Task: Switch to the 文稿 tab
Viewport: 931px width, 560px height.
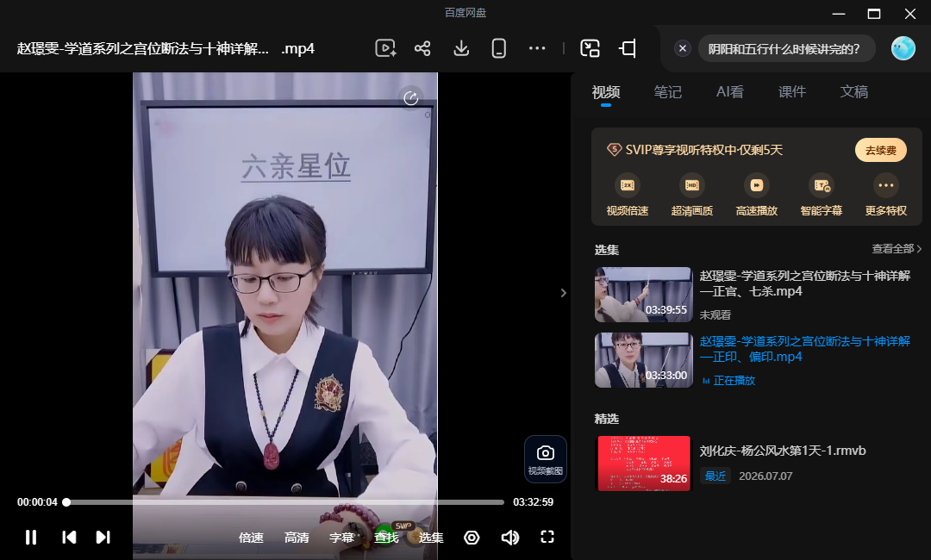Action: (x=853, y=92)
